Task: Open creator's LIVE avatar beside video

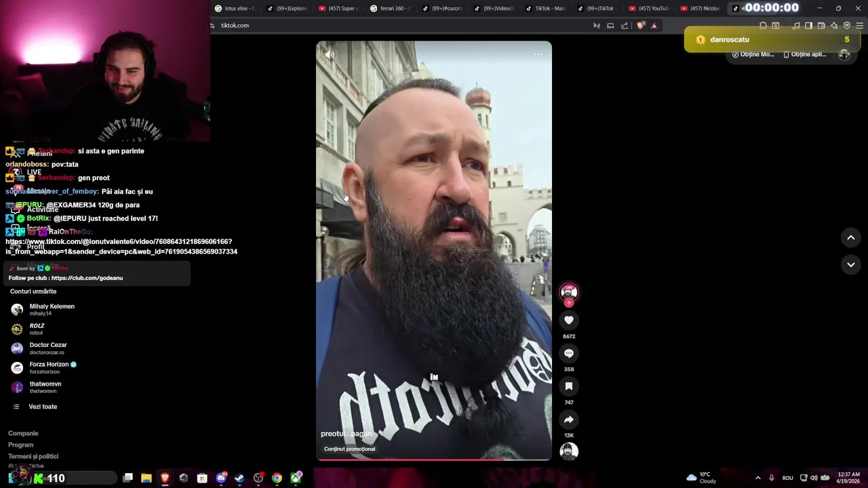Action: (x=569, y=292)
